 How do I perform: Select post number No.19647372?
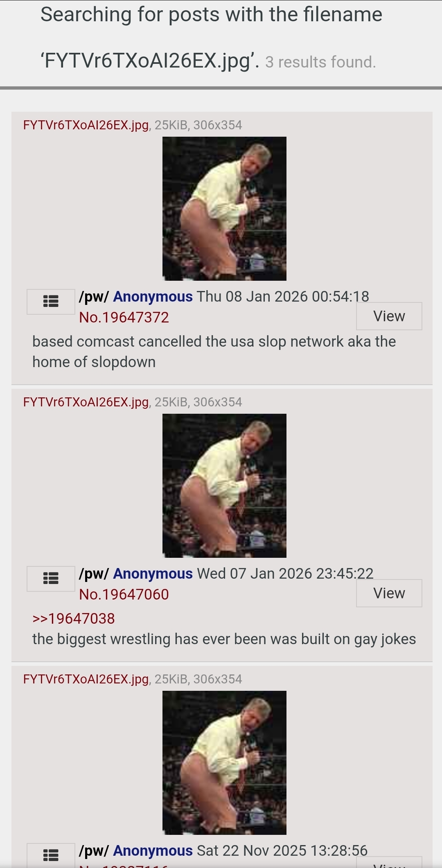click(124, 317)
